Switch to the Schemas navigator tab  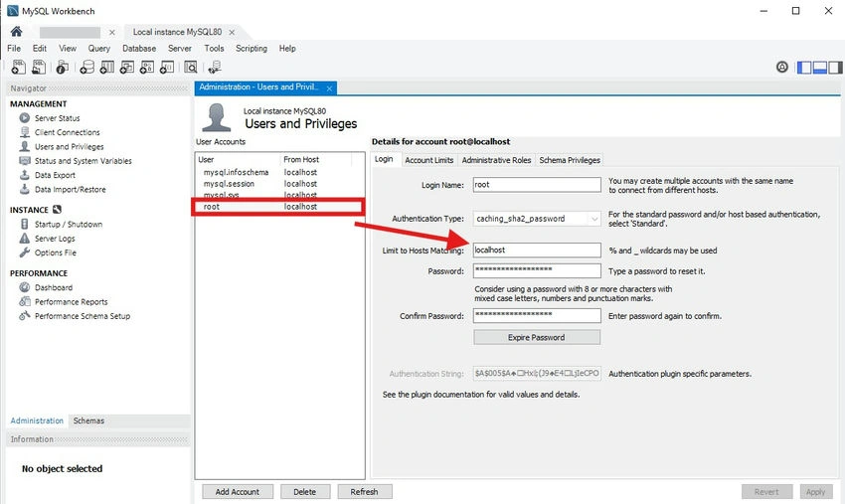[88, 420]
